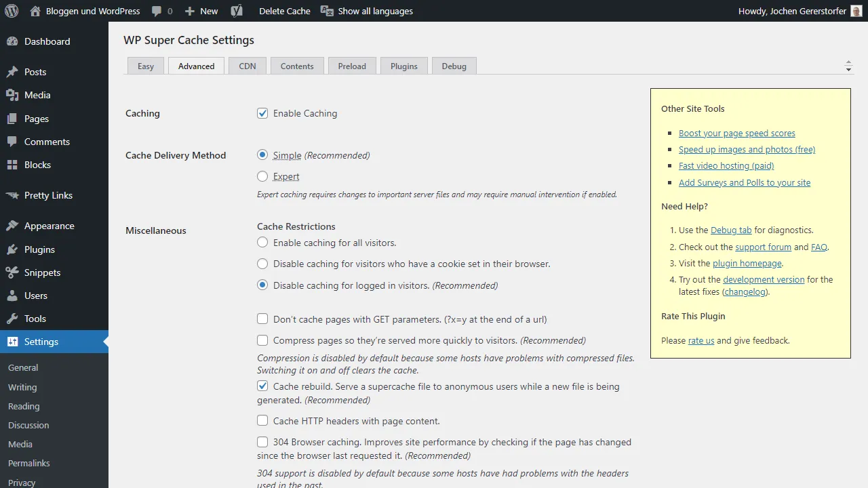The height and width of the screenshot is (488, 868).
Task: Click the Snippets scissors icon
Action: (12, 272)
